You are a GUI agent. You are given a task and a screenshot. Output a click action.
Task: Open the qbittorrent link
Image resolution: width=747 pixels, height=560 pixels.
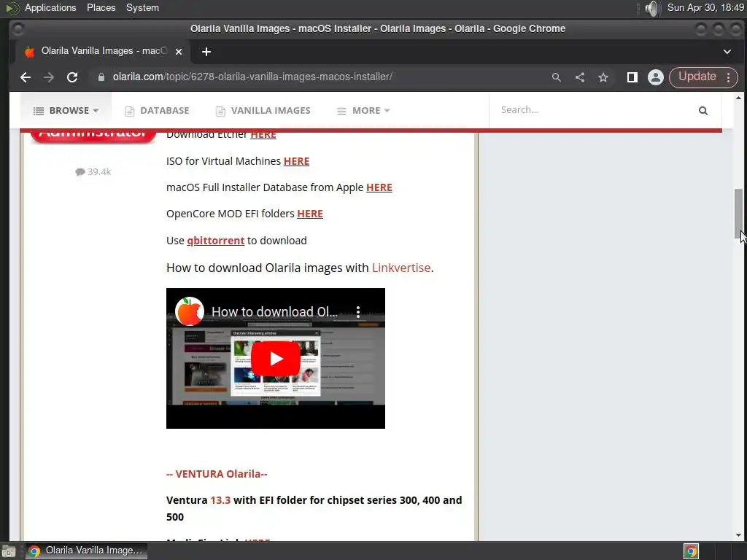(x=215, y=241)
